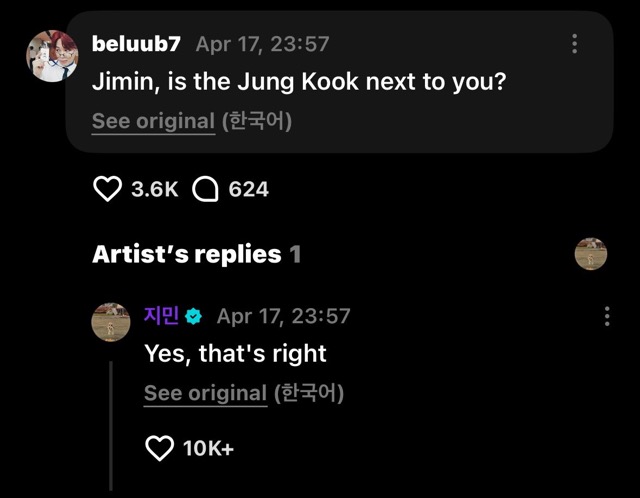The width and height of the screenshot is (640, 498).
Task: Click the reply text "Yes, that's right"
Action: pyautogui.click(x=235, y=353)
